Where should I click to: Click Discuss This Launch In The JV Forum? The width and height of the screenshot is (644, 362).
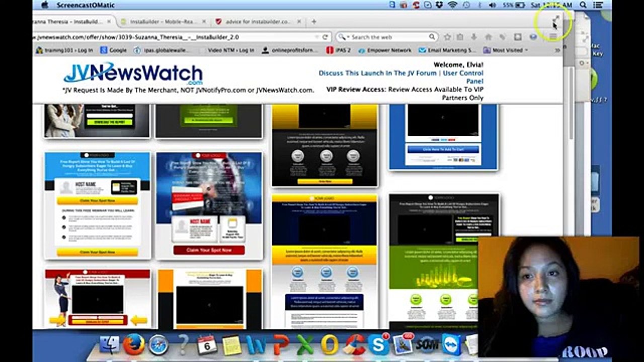tap(377, 73)
